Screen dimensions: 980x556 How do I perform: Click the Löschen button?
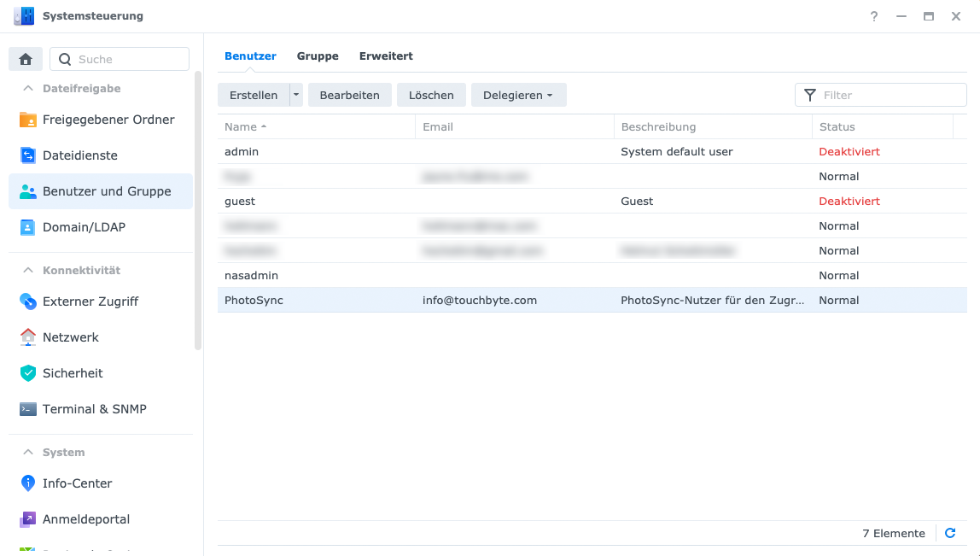coord(431,95)
